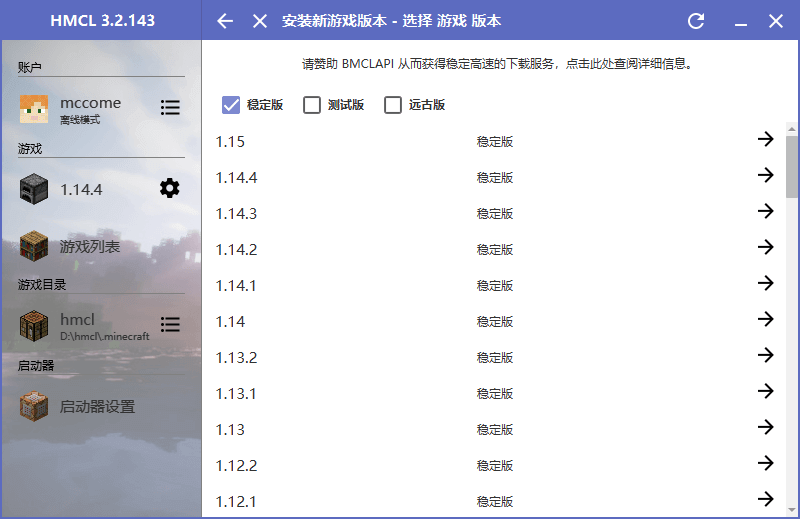This screenshot has width=800, height=519.
Task: Uncheck the 稳定版 checkbox
Action: click(x=231, y=105)
